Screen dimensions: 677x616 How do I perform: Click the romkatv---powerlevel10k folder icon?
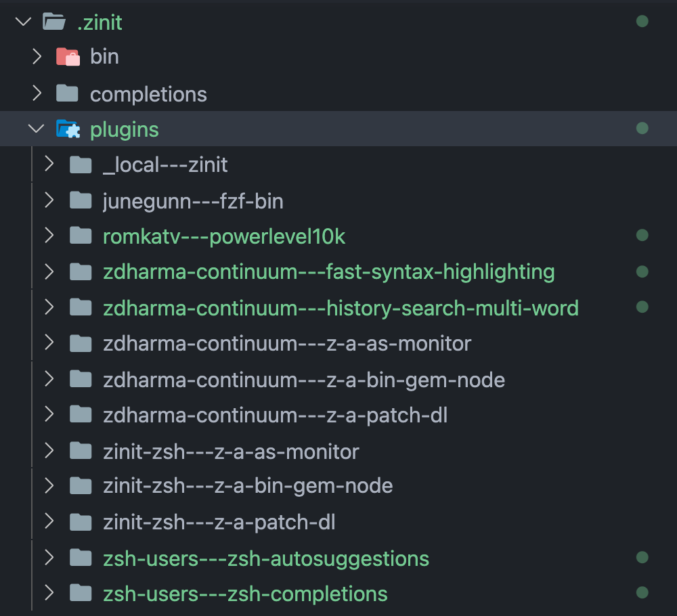point(81,236)
